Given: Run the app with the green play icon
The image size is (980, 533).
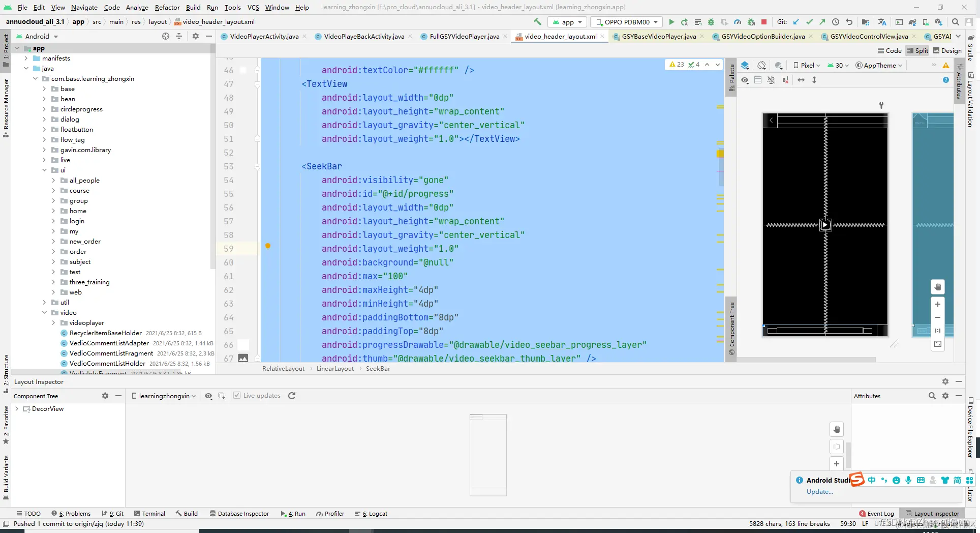Looking at the screenshot, I should pos(671,22).
